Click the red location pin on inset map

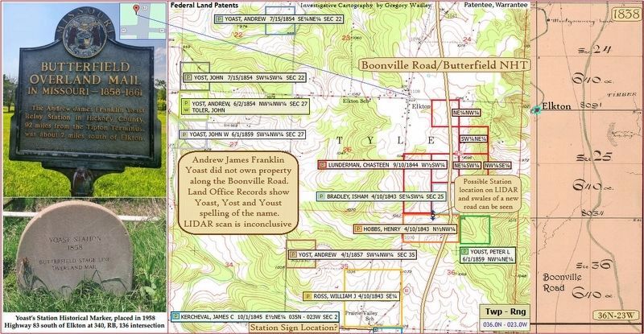coord(136,8)
